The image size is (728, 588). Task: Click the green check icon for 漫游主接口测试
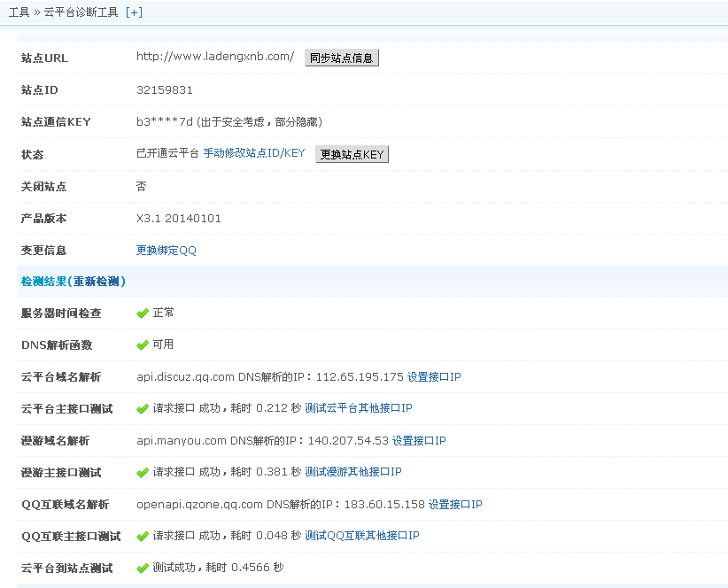coord(143,473)
